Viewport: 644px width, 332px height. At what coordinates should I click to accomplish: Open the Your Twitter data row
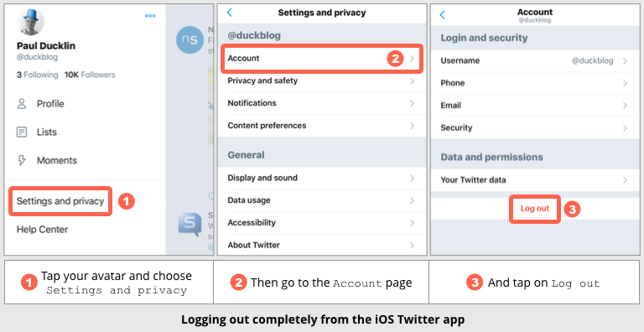(x=535, y=180)
